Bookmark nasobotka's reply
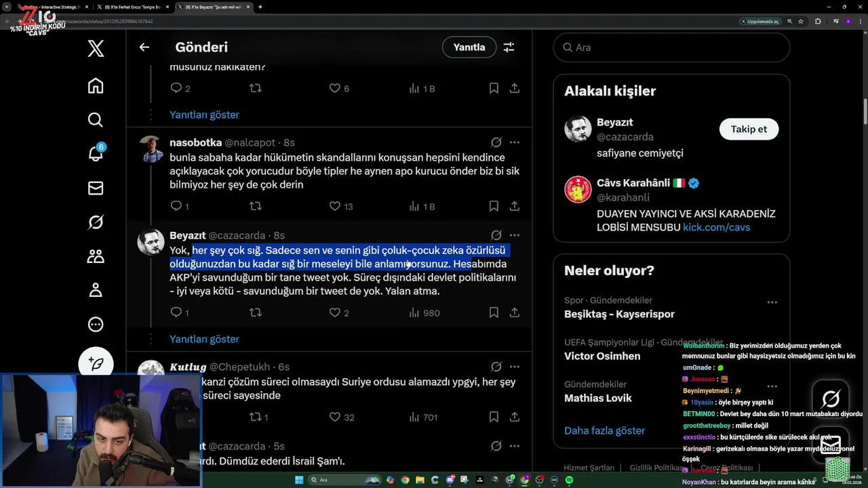The height and width of the screenshot is (488, 868). click(x=494, y=206)
